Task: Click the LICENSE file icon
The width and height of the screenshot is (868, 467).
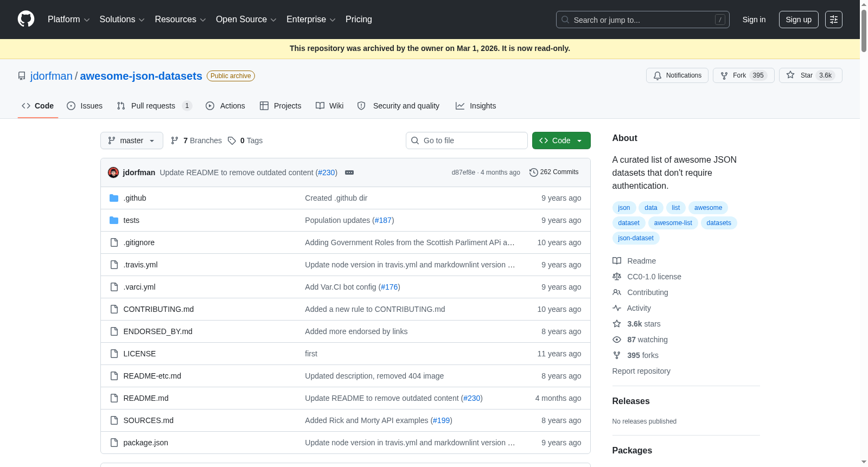Action: (114, 354)
